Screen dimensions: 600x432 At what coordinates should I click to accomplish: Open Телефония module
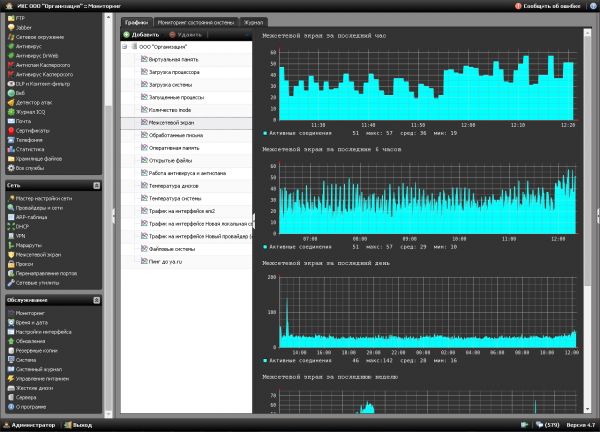[30, 140]
